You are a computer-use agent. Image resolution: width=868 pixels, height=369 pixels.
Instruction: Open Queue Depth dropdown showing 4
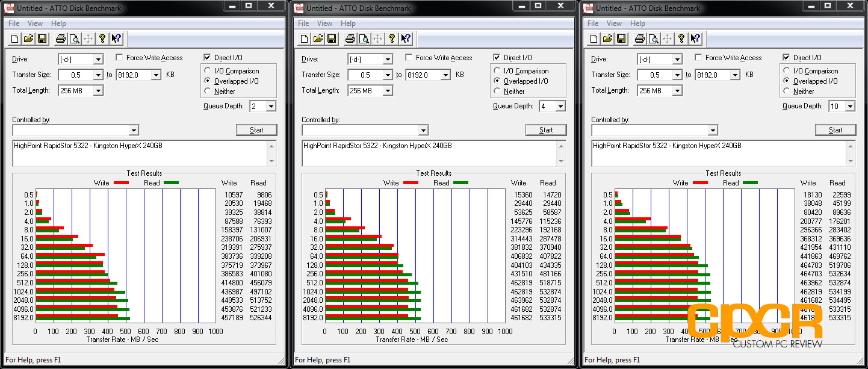[560, 107]
